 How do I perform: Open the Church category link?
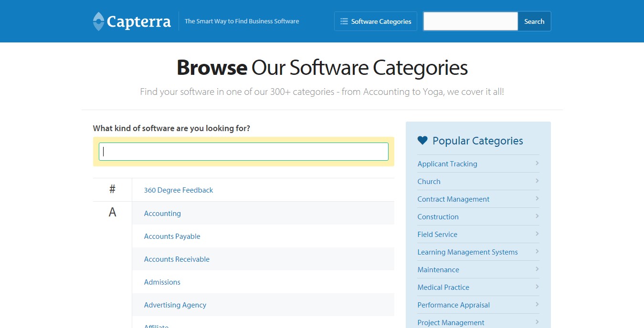tap(428, 181)
